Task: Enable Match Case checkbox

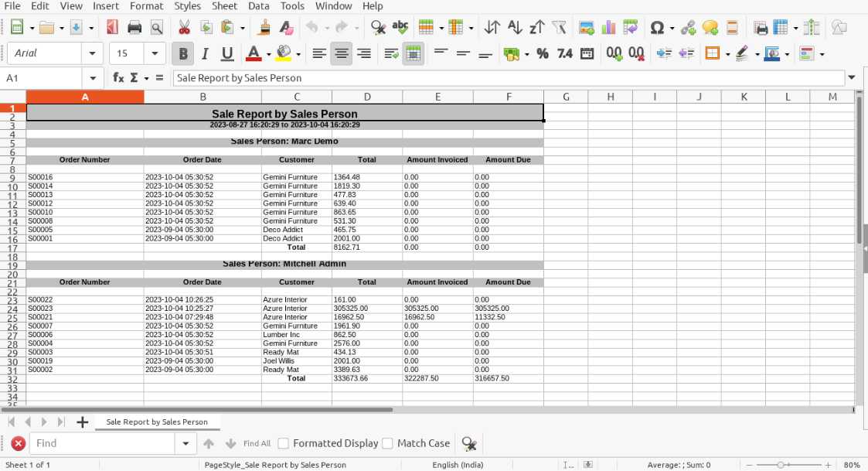Action: (387, 443)
